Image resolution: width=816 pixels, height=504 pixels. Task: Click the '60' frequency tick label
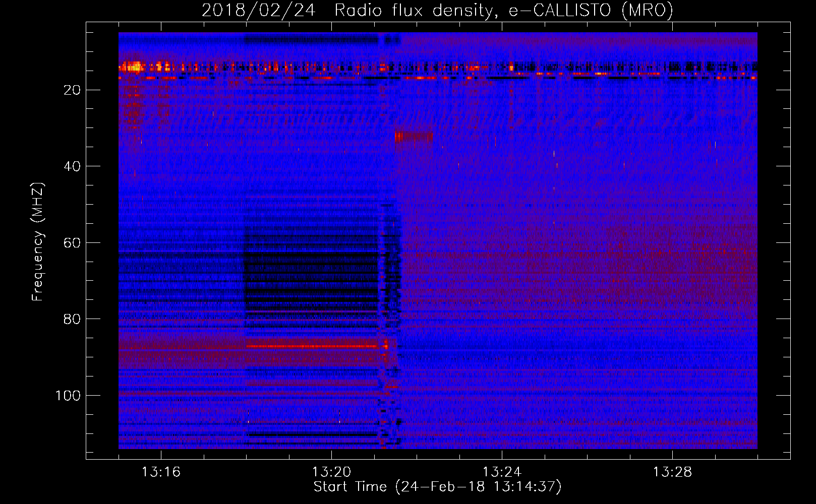click(73, 243)
